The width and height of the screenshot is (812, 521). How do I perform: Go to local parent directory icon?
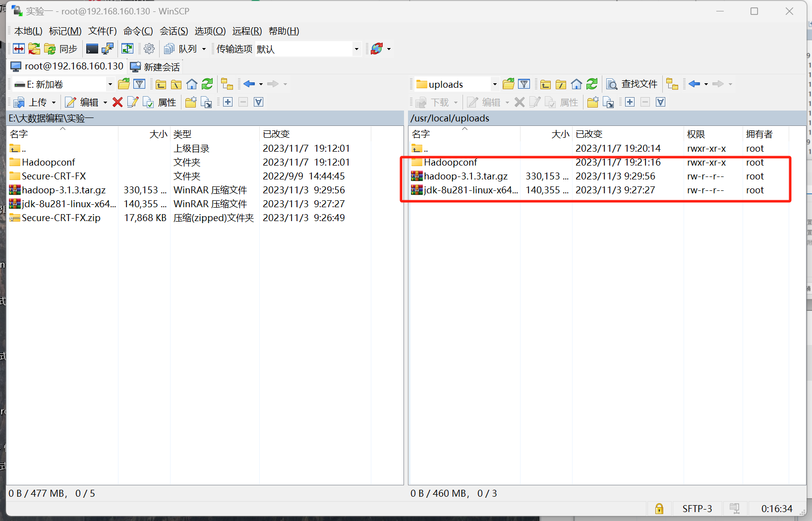tap(161, 84)
